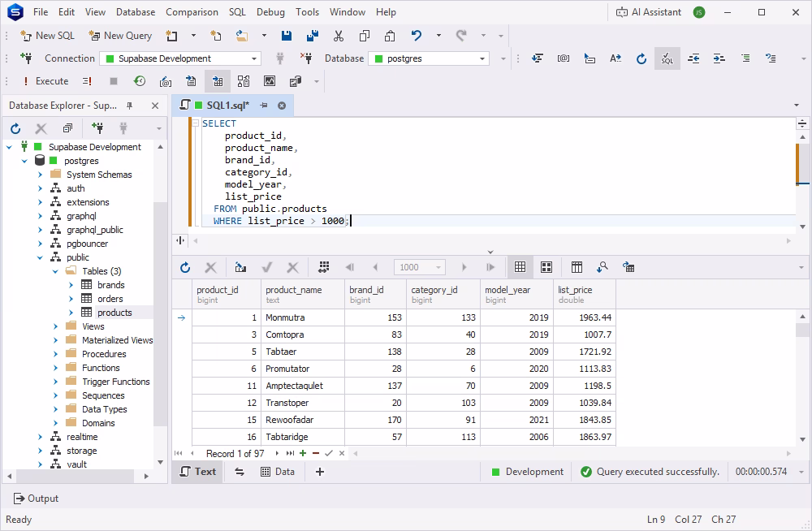Increase line indent icon
Image resolution: width=812 pixels, height=531 pixels.
coord(719,58)
